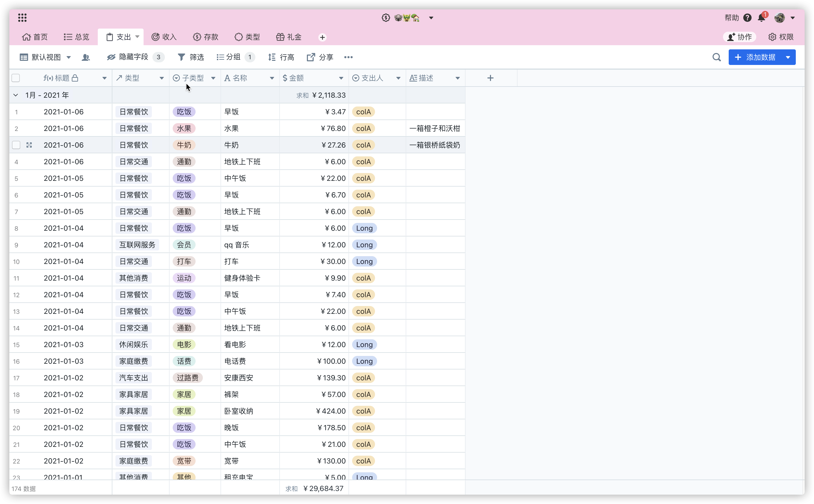Open the table search magnifier

(x=716, y=57)
